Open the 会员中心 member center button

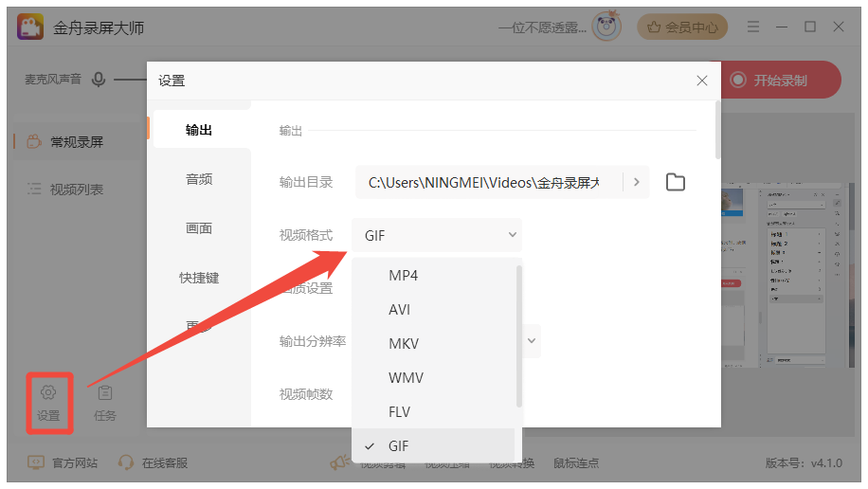[x=682, y=27]
